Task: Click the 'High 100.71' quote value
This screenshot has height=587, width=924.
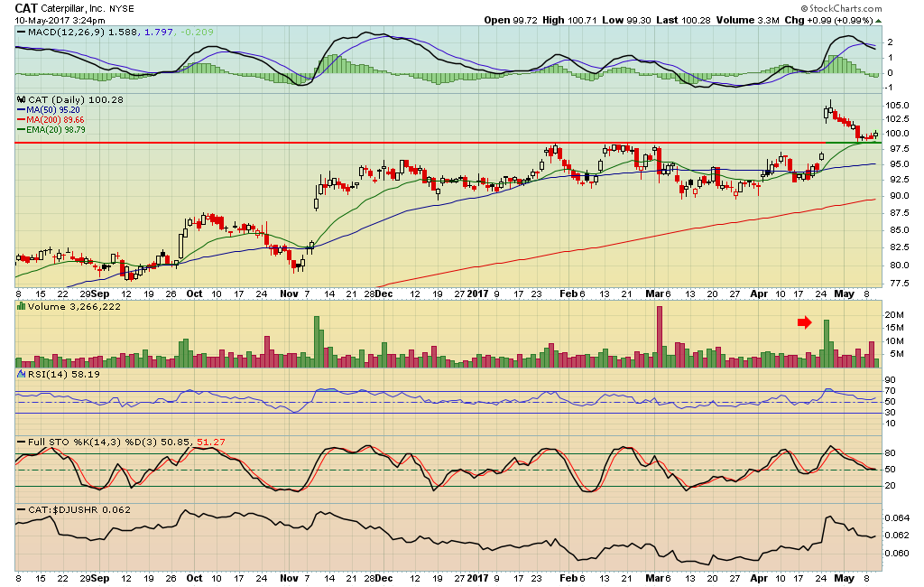Action: pos(570,20)
